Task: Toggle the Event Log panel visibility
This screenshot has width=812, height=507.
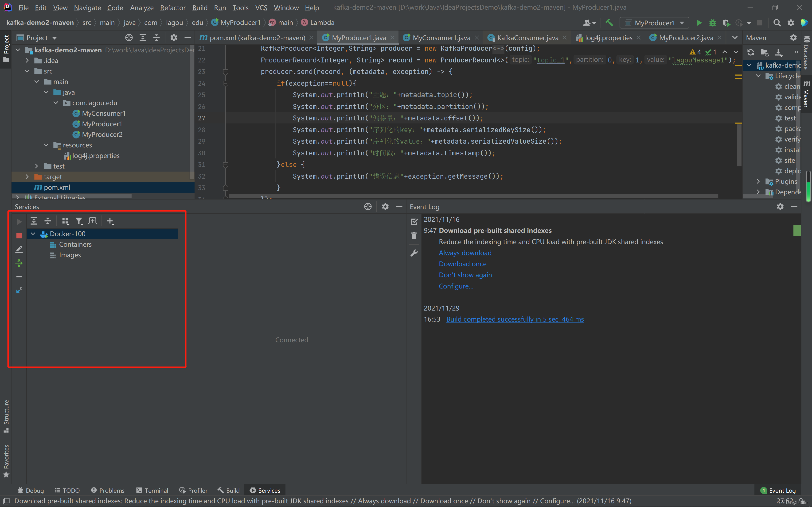Action: pos(781,490)
